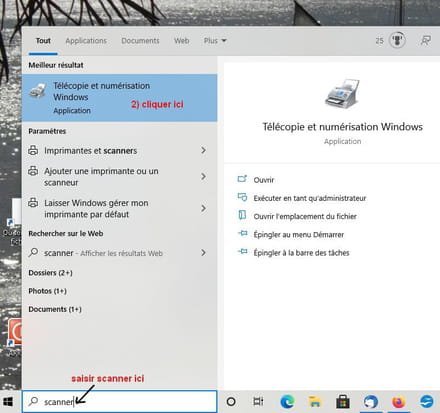Select scanner - Afficher les résultats Web
440x413 pixels.
119,253
